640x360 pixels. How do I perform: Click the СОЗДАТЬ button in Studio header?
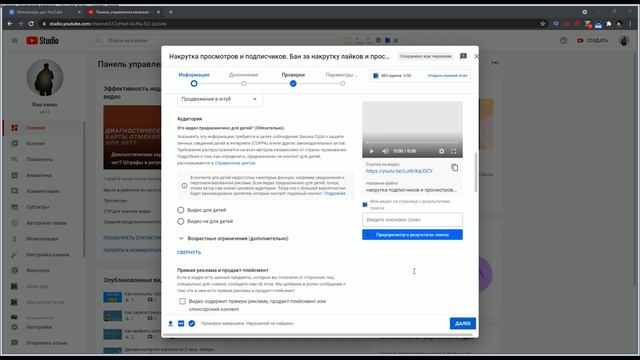[592, 40]
